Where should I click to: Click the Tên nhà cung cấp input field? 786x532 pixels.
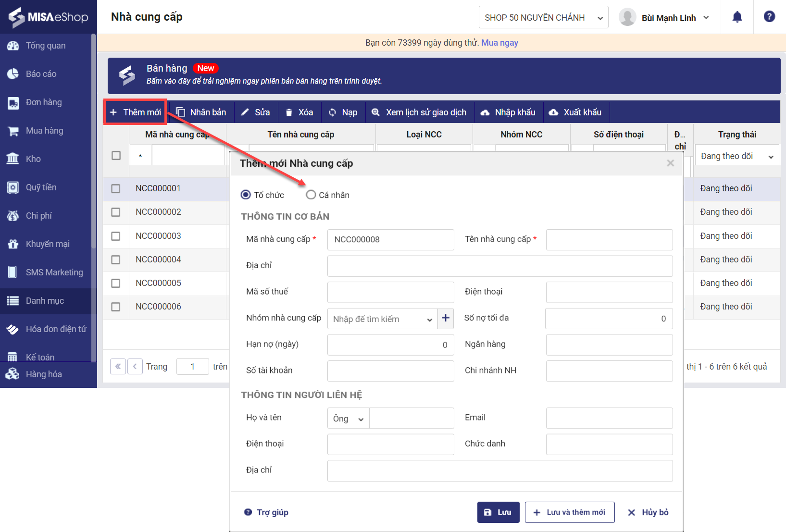(609, 239)
